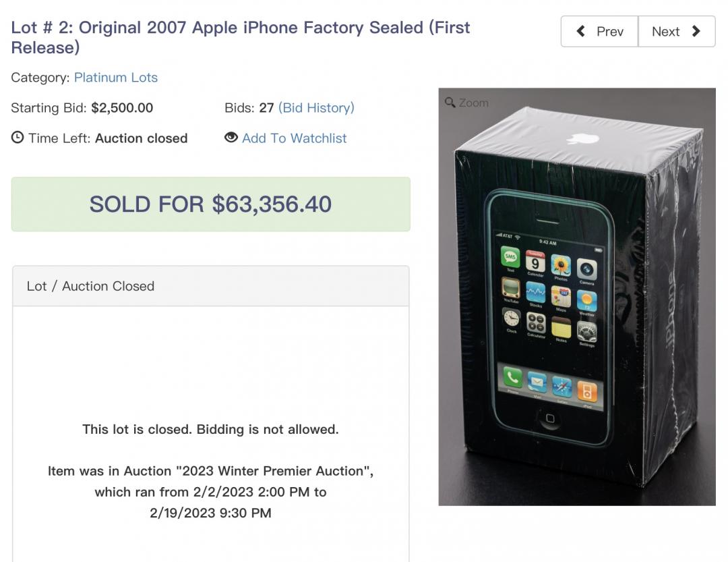Click the Calendar icon on the pictured iPhone

535,260
